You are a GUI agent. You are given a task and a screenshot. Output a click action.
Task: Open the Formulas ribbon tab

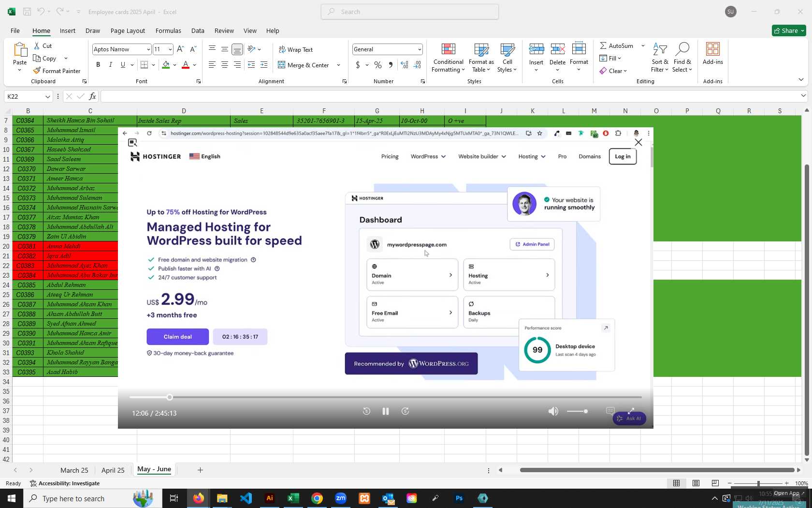[x=168, y=30]
